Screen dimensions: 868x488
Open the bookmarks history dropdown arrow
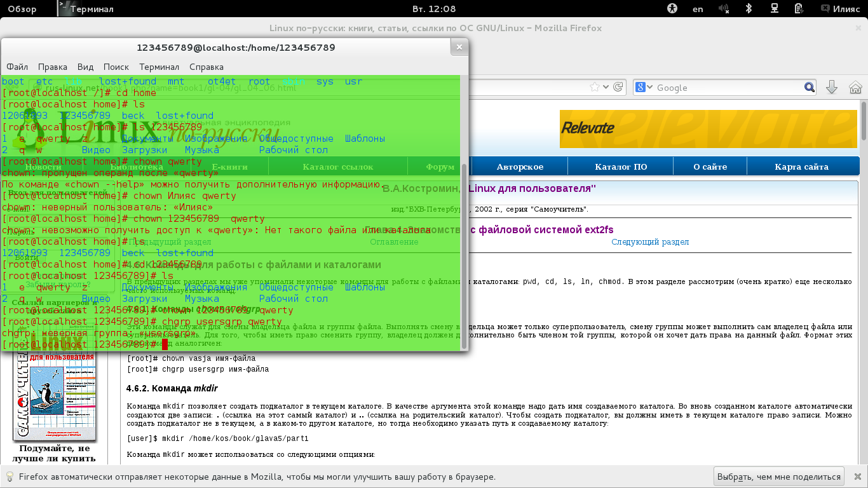point(606,87)
